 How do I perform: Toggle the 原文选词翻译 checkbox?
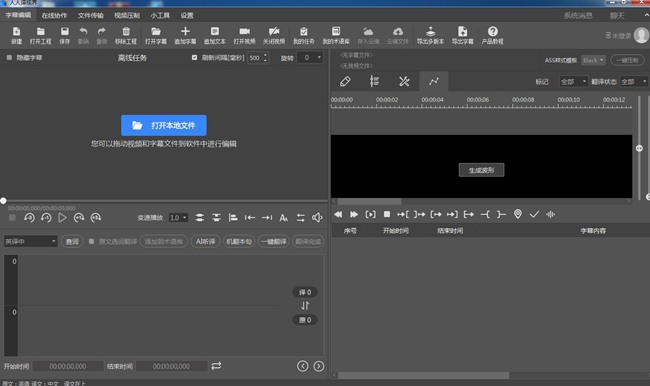pyautogui.click(x=91, y=241)
